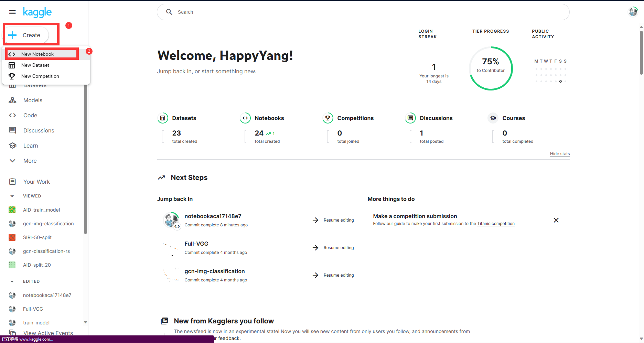Click View Active Events
This screenshot has width=644, height=343.
[x=48, y=333]
